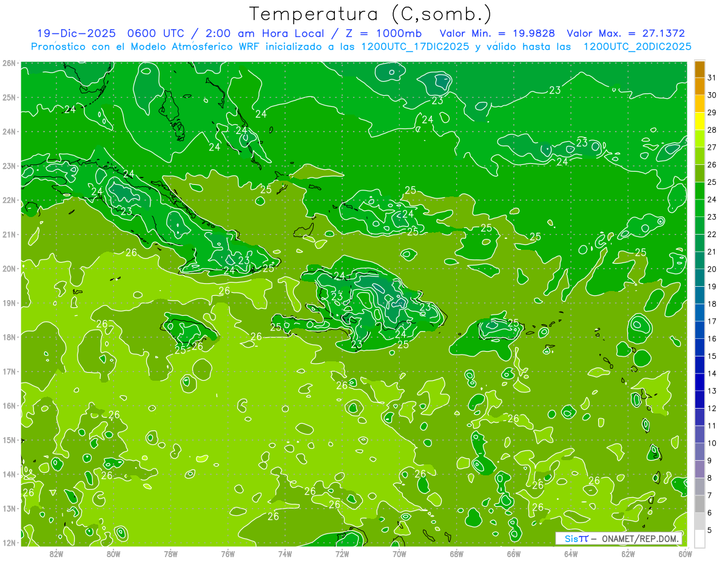Click the latitude axis label "14N"
This screenshot has height=562, width=728.
point(8,474)
